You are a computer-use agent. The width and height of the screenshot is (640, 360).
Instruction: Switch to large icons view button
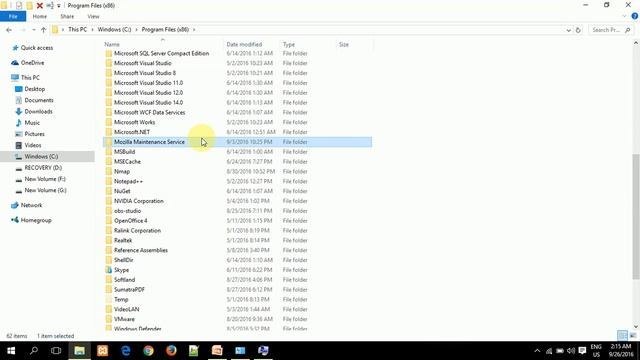click(633, 336)
